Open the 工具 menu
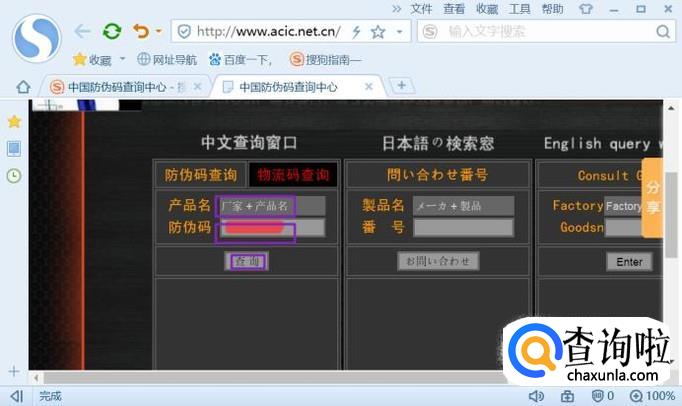This screenshot has height=406, width=682. tap(519, 9)
